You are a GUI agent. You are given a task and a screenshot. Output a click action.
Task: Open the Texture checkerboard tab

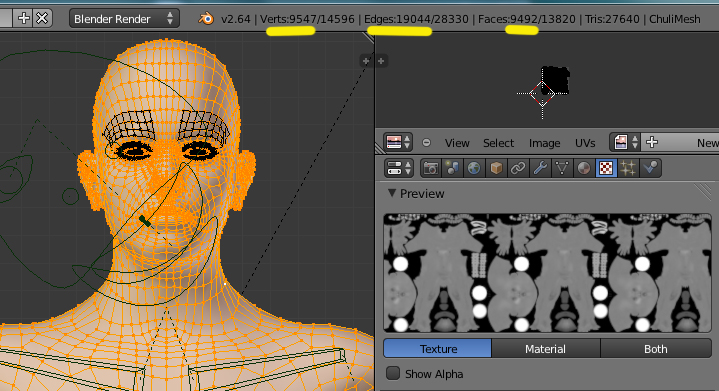coord(606,168)
